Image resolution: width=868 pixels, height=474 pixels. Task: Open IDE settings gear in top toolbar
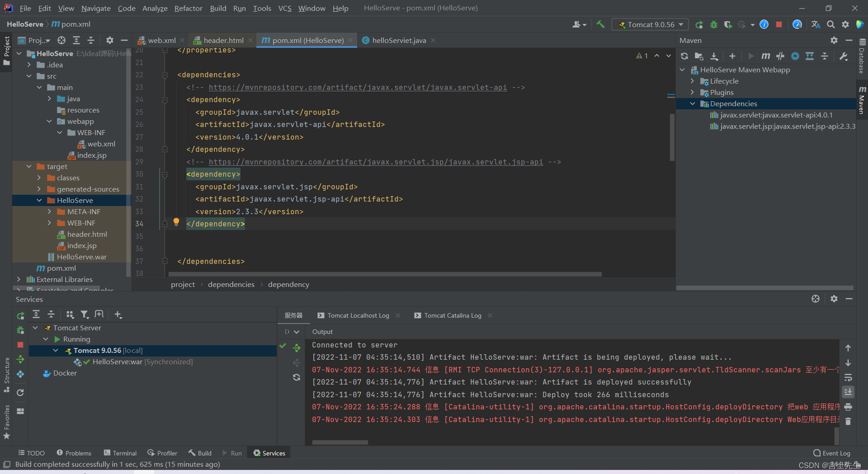(x=845, y=24)
